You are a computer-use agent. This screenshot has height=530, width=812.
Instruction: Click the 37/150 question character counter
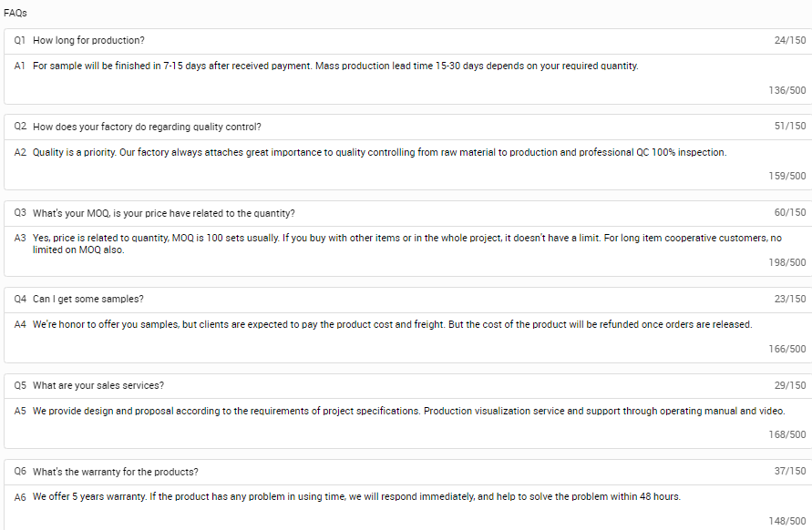click(789, 472)
